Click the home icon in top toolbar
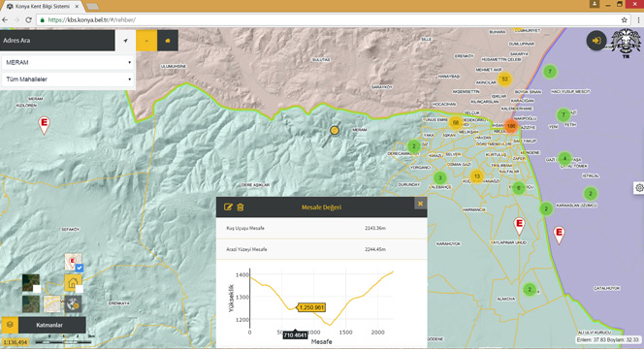644x349 pixels. click(168, 41)
